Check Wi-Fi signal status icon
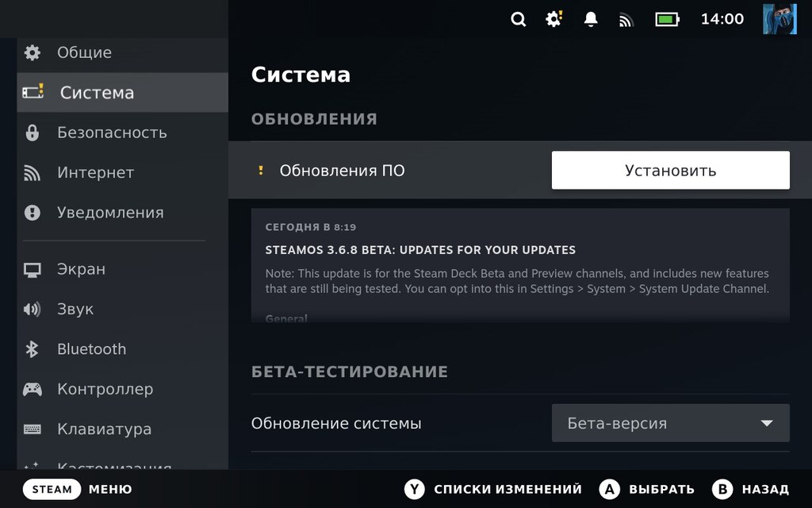 click(626, 20)
